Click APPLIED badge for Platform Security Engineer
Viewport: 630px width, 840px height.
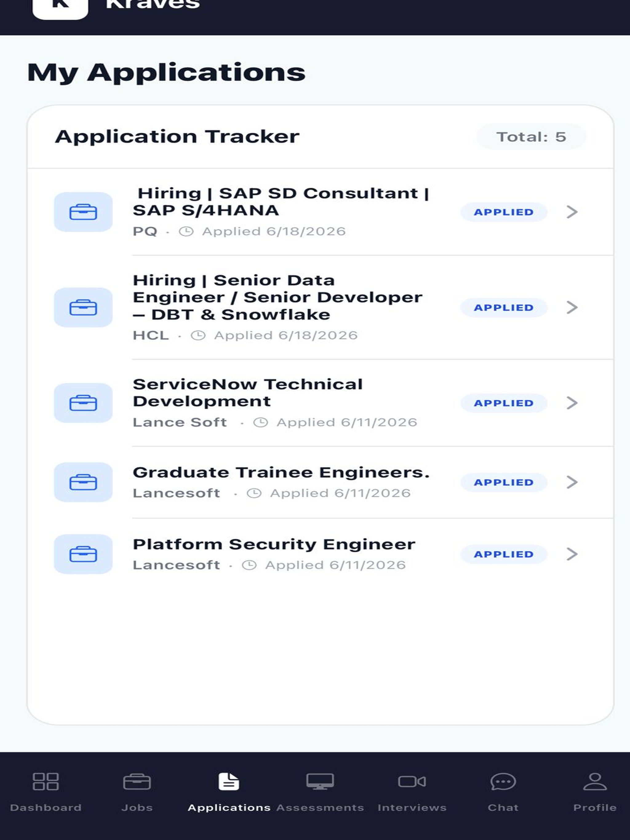[x=504, y=554]
